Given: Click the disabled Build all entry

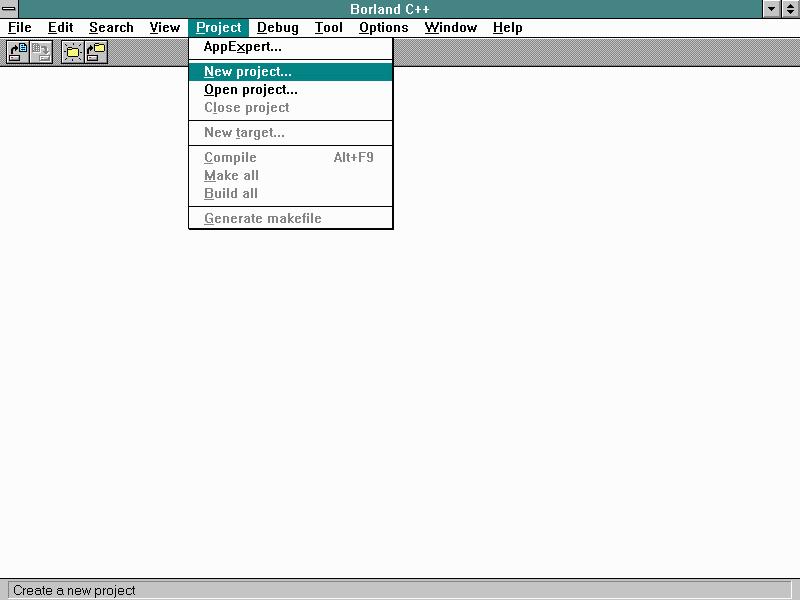Looking at the screenshot, I should point(291,193).
